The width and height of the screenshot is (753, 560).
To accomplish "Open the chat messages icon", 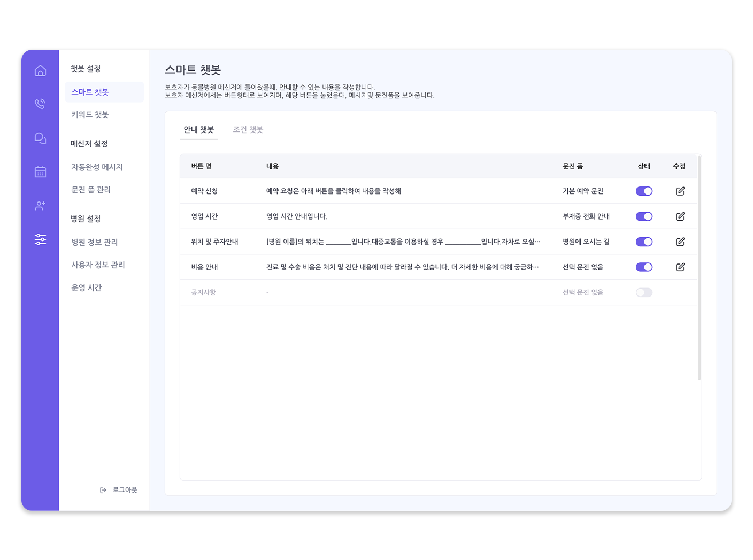I will click(40, 138).
